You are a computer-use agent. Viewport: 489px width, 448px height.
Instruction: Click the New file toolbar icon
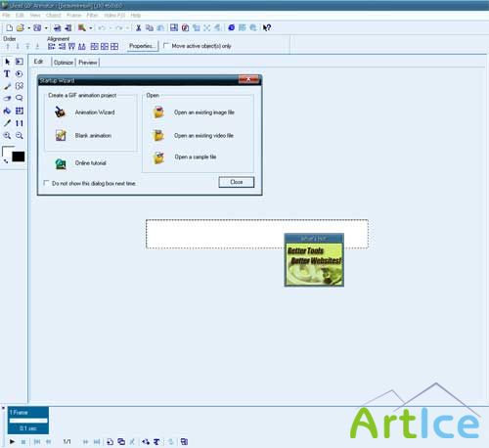pyautogui.click(x=10, y=28)
